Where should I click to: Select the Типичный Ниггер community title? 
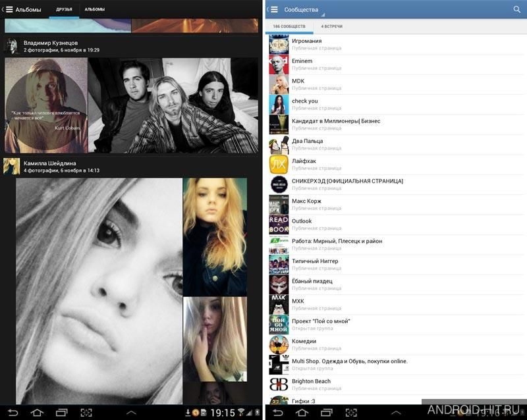(x=315, y=261)
